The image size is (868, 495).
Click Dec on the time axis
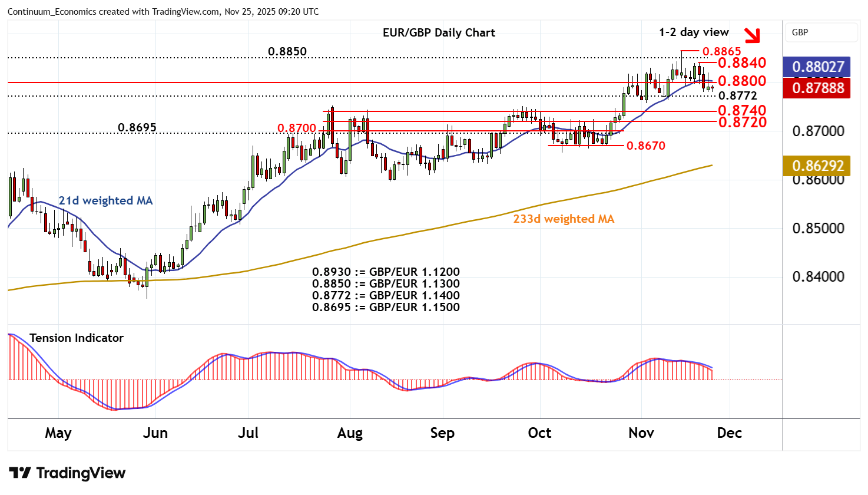point(729,433)
